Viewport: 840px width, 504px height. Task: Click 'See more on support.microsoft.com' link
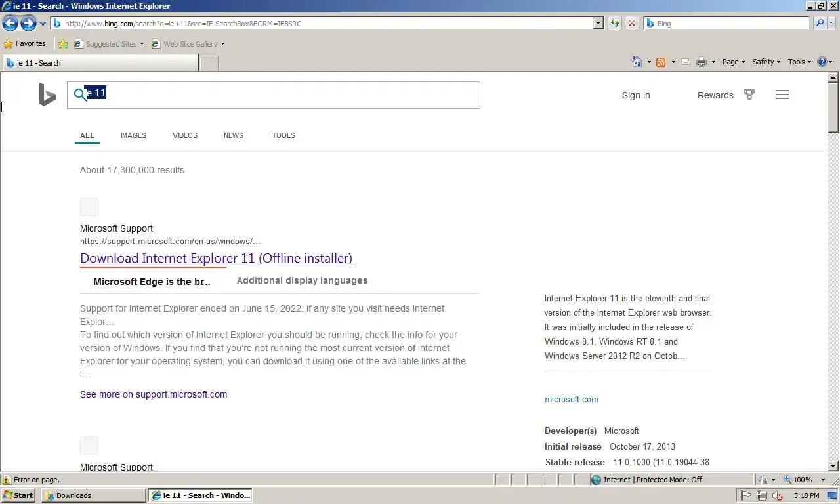154,394
